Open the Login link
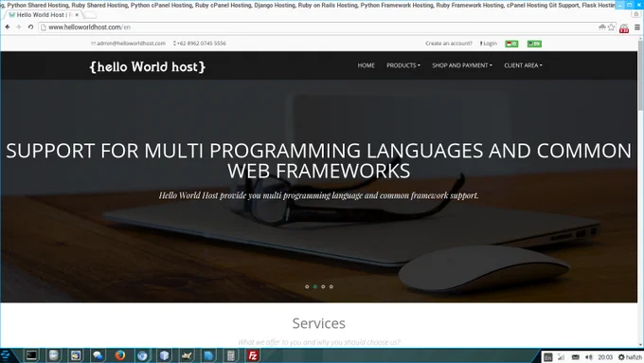 [x=489, y=44]
